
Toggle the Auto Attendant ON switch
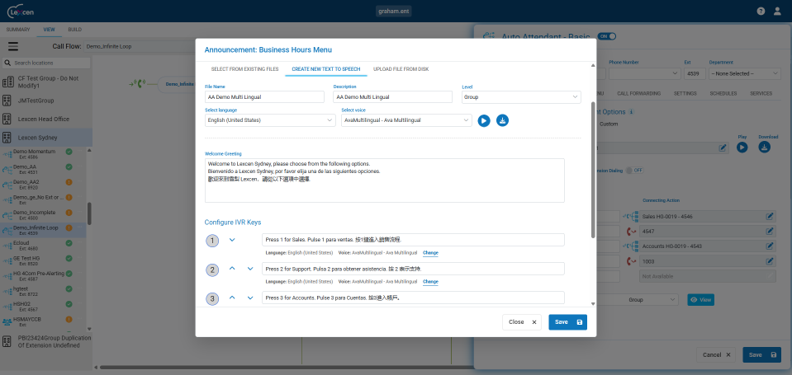click(607, 36)
